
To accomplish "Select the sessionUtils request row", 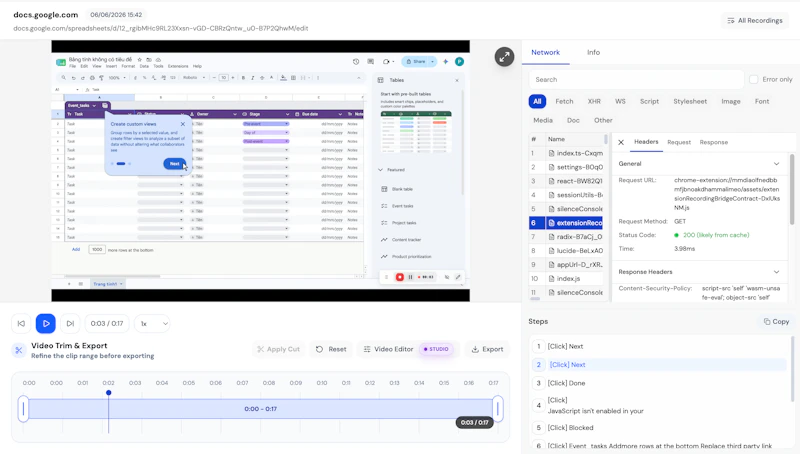I will click(566, 195).
